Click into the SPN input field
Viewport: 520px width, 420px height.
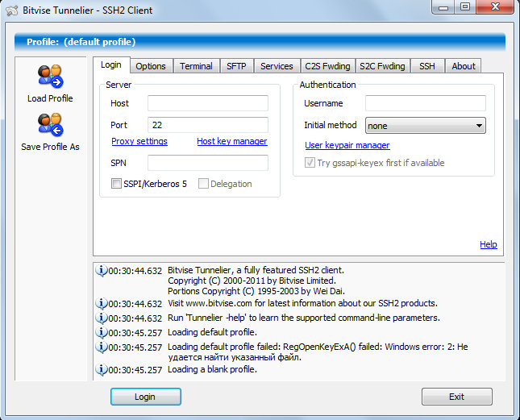click(208, 163)
